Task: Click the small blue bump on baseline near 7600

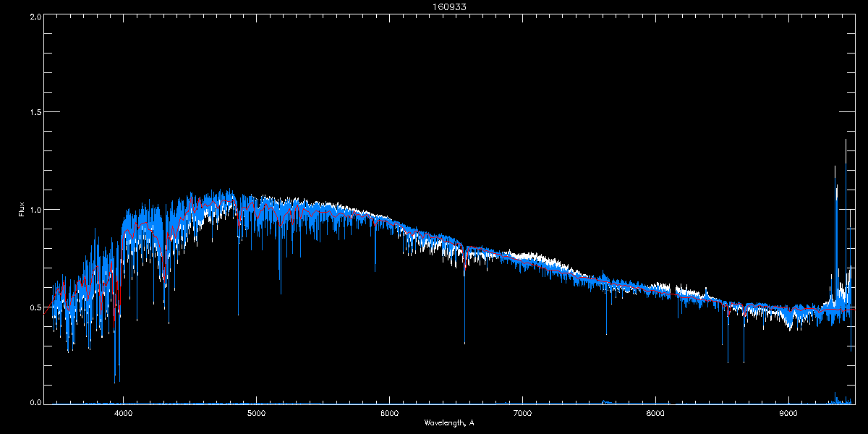Action: coord(606,401)
